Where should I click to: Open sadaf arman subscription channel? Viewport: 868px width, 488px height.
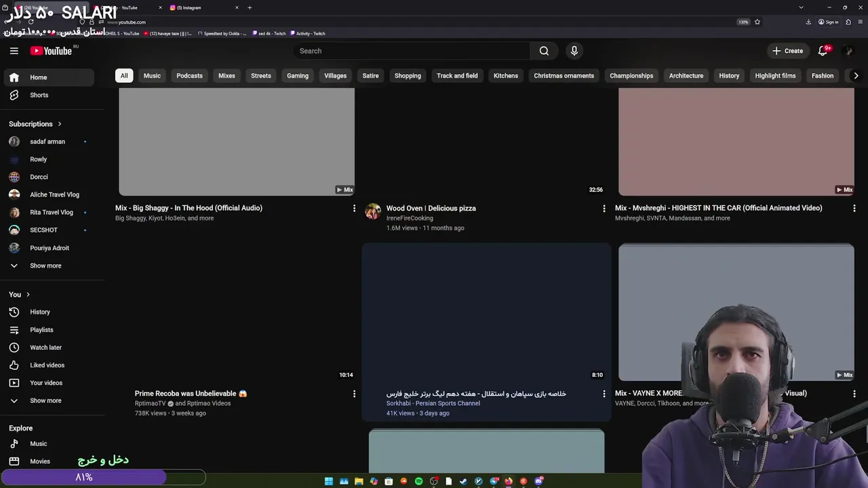point(49,142)
